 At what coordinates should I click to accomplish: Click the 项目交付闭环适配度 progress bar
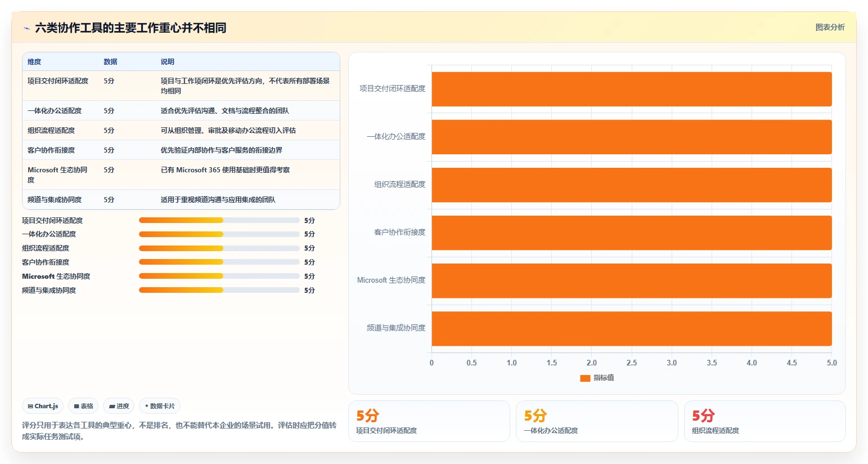[219, 220]
